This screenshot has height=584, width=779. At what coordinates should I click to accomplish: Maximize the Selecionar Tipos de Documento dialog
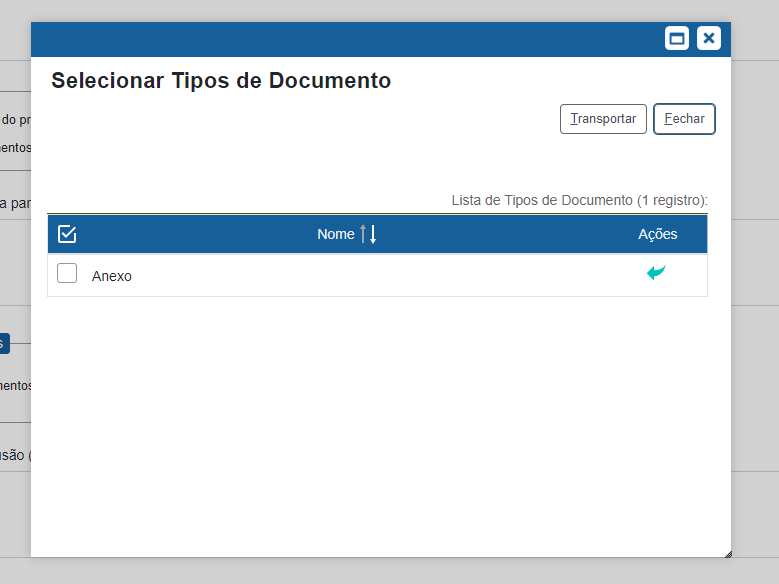pos(677,38)
